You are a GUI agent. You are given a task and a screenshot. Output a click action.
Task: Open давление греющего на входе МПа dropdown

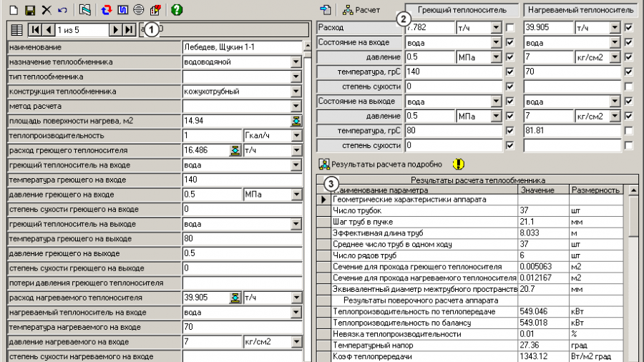pos(296,195)
